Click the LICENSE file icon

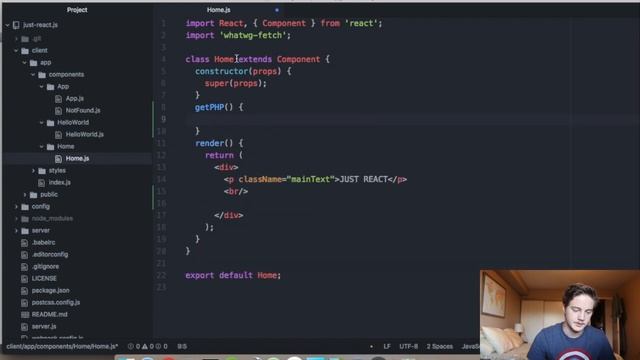[24, 279]
